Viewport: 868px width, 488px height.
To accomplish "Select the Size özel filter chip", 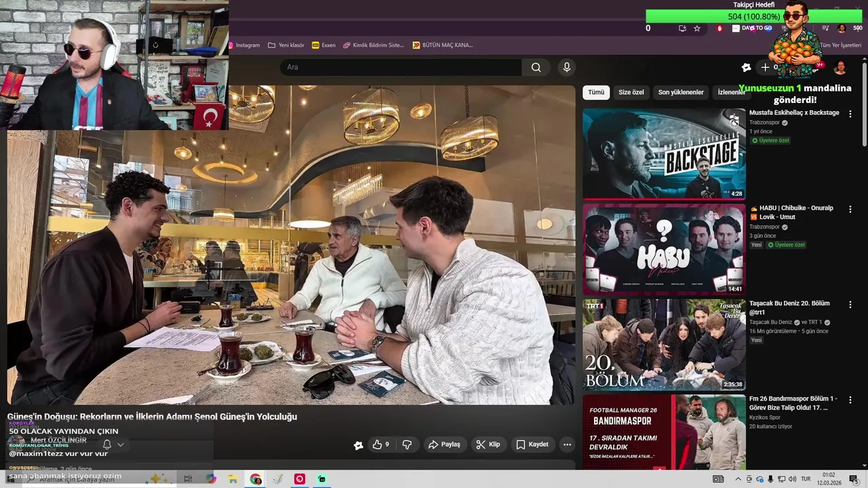I will pos(631,92).
